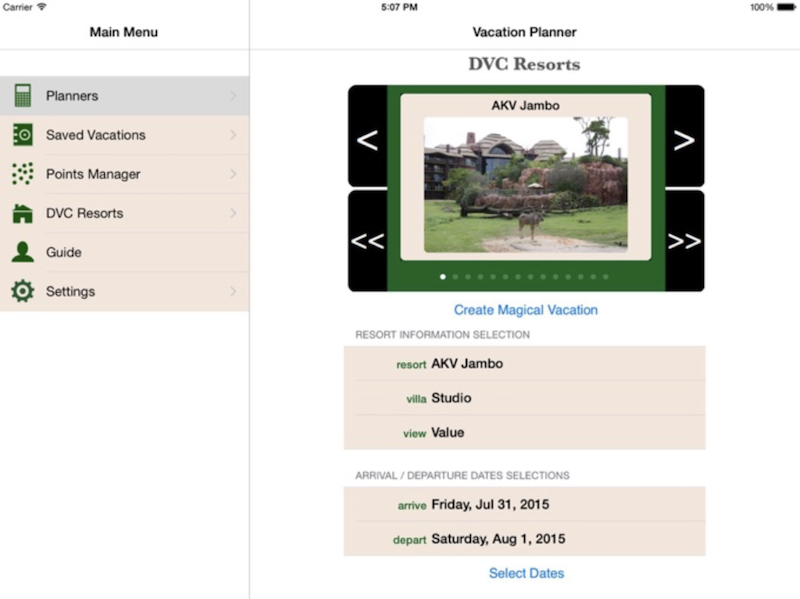This screenshot has height=599, width=800.
Task: Expand DVC Resorts row chevron
Action: tap(233, 213)
